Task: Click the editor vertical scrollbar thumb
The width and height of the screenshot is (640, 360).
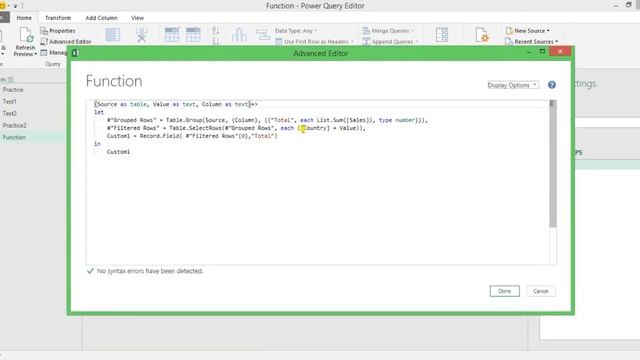Action: [x=552, y=164]
